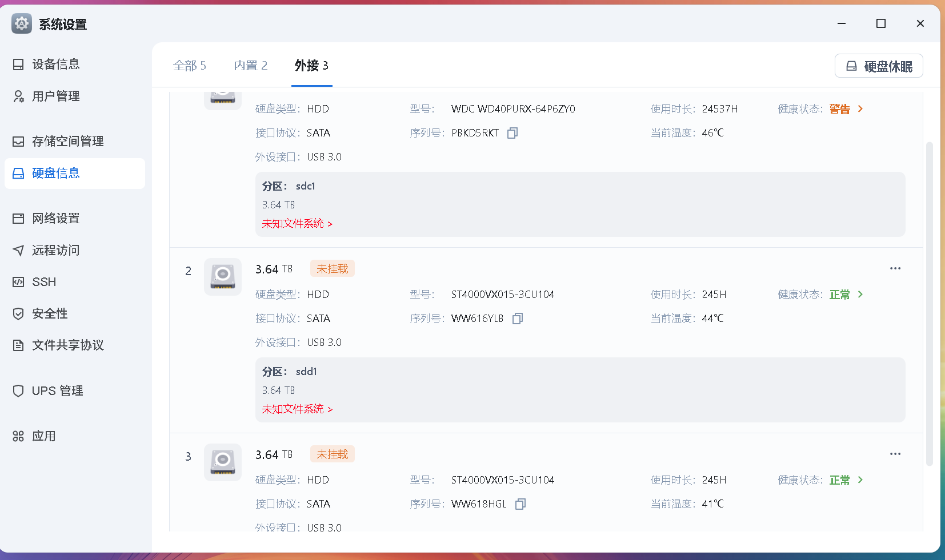Click the 系统设置 gear app icon
This screenshot has height=560, width=945.
point(22,23)
